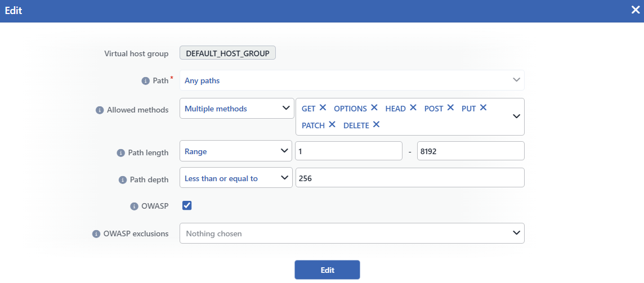
Task: Remove the PUT method tag
Action: click(484, 107)
